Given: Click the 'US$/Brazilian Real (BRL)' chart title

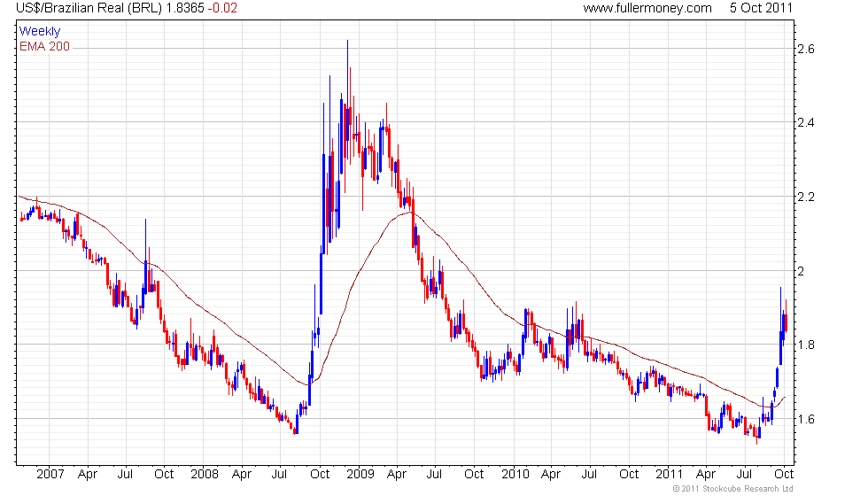Looking at the screenshot, I should pyautogui.click(x=89, y=8).
